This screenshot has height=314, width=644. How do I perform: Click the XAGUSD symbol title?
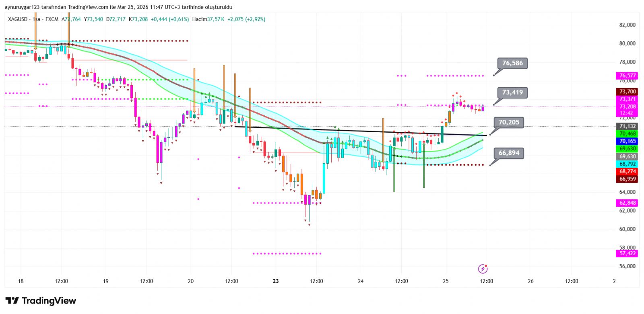point(18,19)
